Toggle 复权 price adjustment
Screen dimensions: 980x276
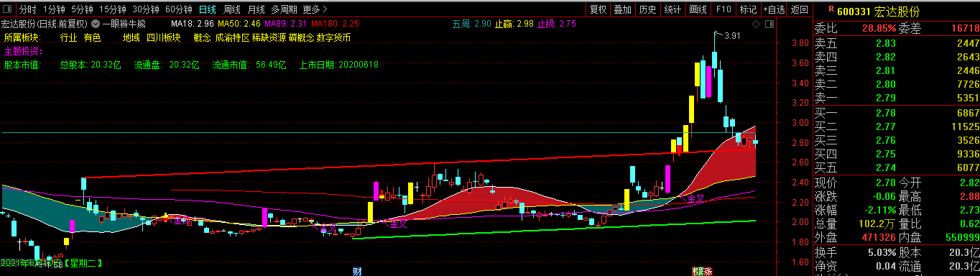pyautogui.click(x=598, y=9)
